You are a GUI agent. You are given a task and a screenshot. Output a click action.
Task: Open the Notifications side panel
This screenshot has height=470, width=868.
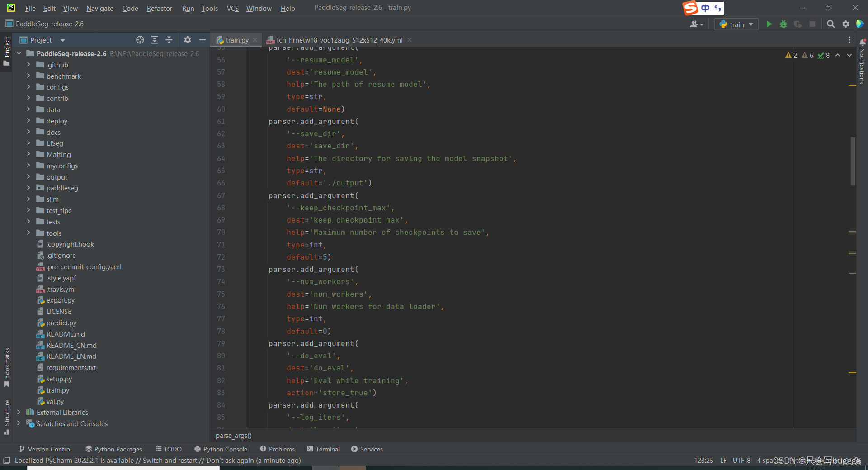[x=862, y=62]
